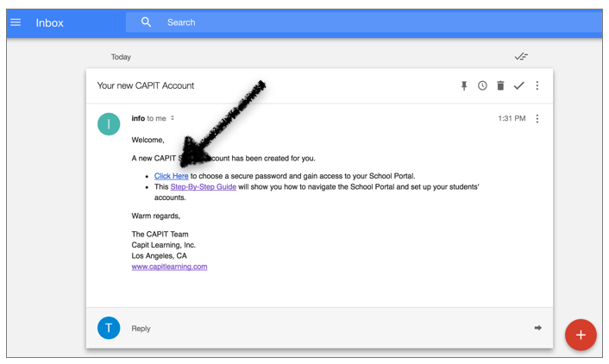
Task: Click the search magnifier icon
Action: (146, 22)
